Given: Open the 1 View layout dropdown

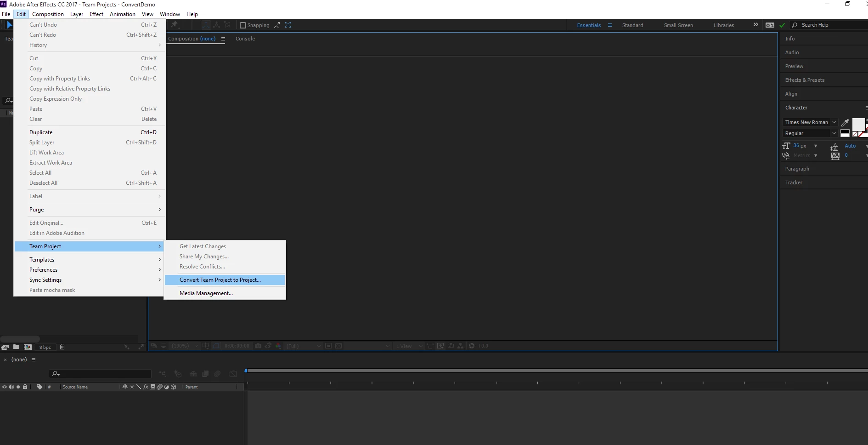Looking at the screenshot, I should point(409,346).
